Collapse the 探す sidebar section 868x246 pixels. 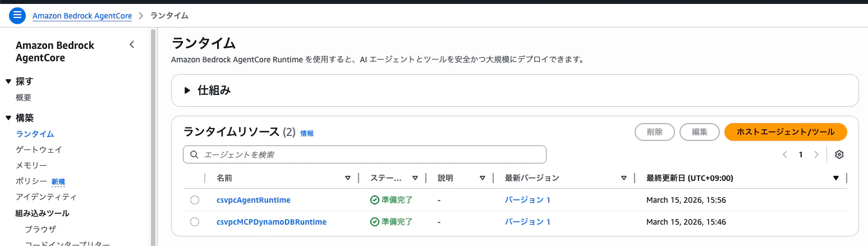8,82
